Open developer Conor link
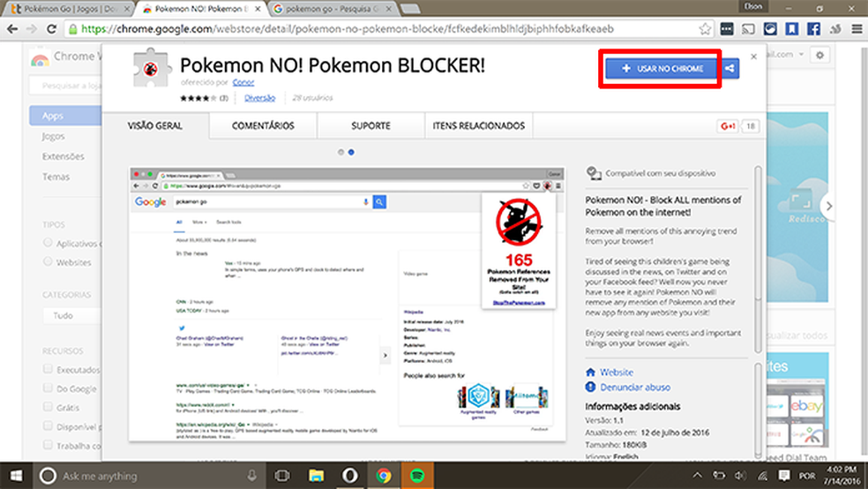 click(x=243, y=82)
